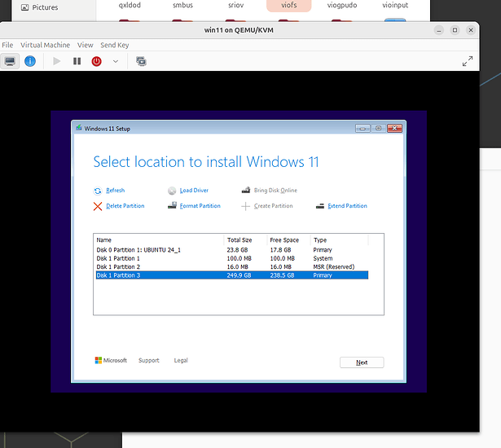Maximize the win11 on QEMU/KVM window
The image size is (501, 448).
[x=455, y=30]
